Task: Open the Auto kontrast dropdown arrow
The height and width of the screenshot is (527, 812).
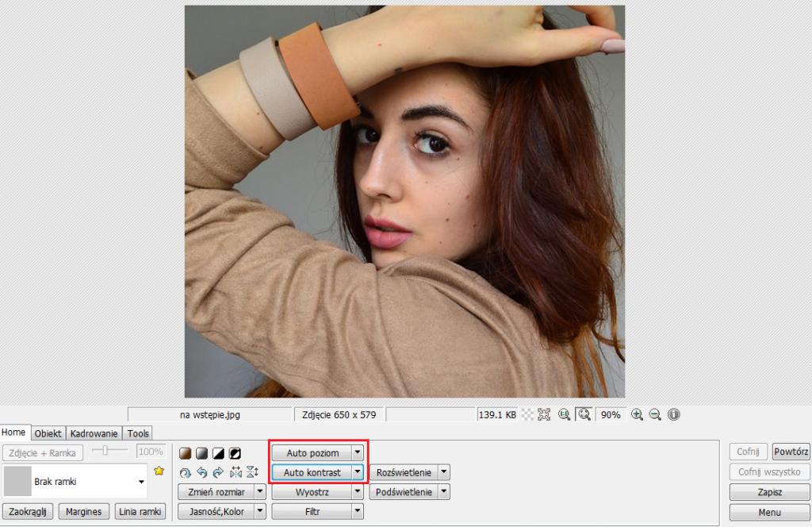Action: click(358, 472)
